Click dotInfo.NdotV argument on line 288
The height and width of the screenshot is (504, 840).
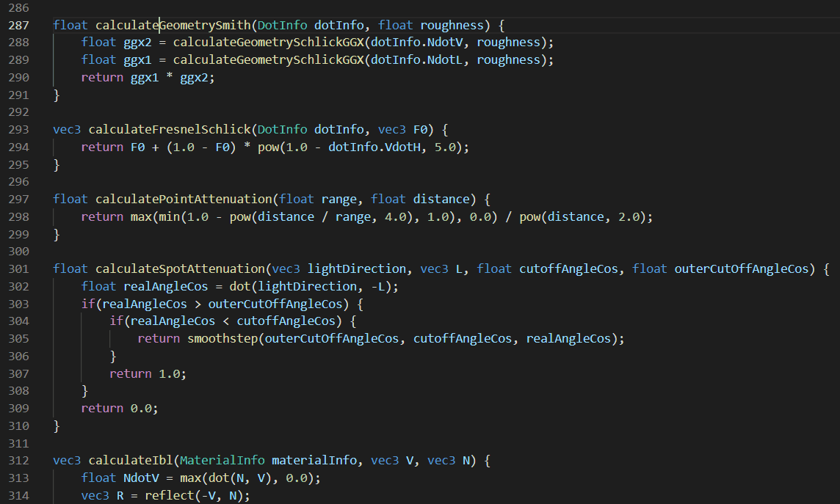(x=417, y=43)
